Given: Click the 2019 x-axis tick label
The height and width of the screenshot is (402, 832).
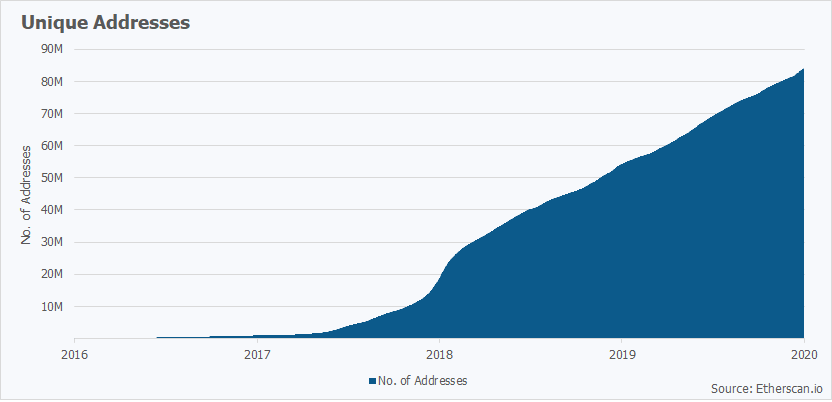Looking at the screenshot, I should point(622,353).
